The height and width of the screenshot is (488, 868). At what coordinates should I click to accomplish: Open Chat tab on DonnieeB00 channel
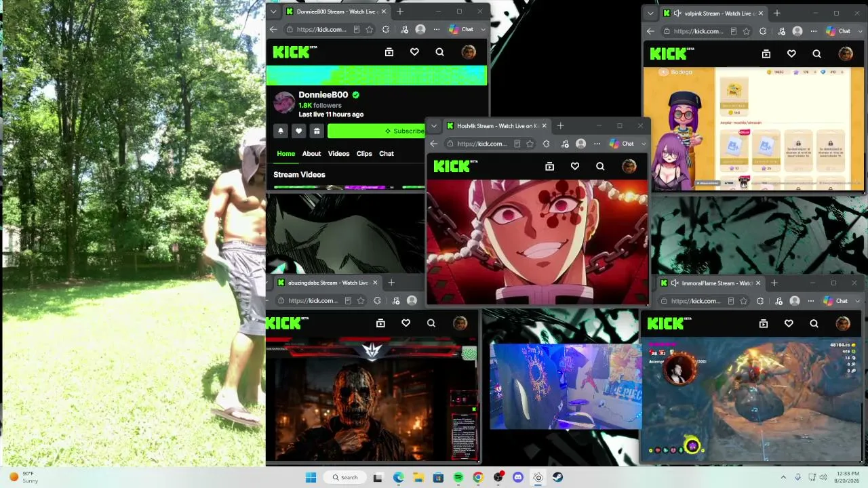(x=387, y=154)
